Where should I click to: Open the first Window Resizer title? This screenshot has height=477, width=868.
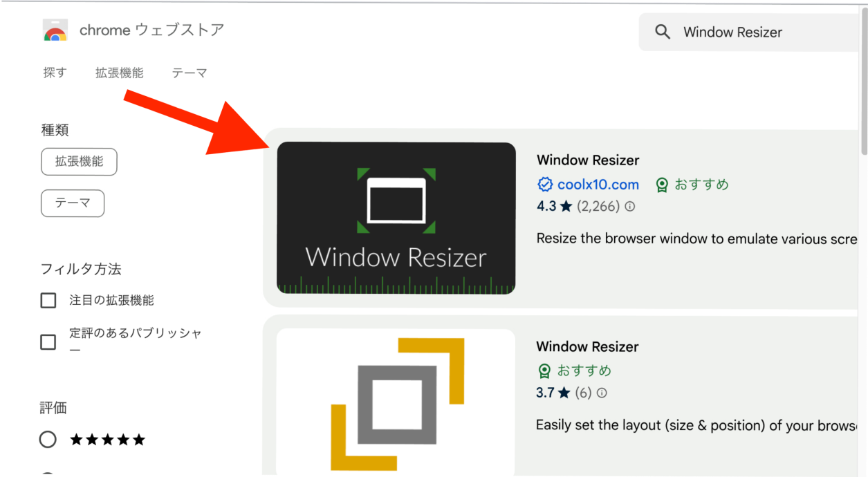(588, 160)
